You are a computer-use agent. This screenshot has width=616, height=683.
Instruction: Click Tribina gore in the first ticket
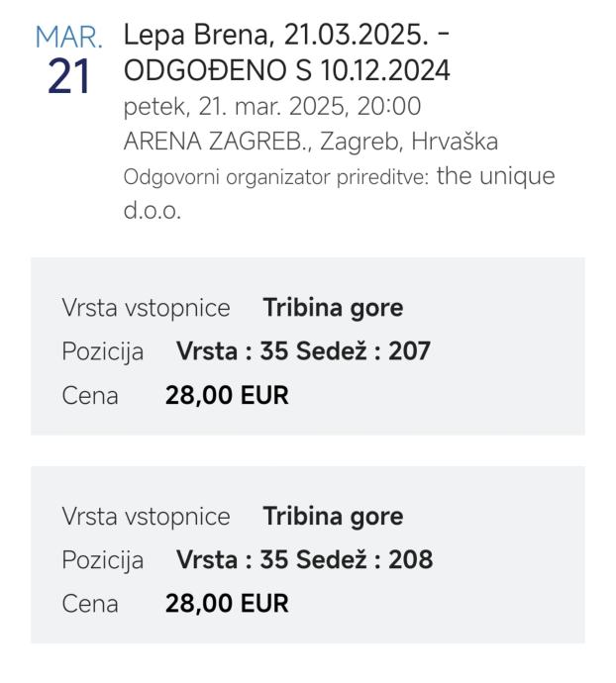click(x=333, y=308)
